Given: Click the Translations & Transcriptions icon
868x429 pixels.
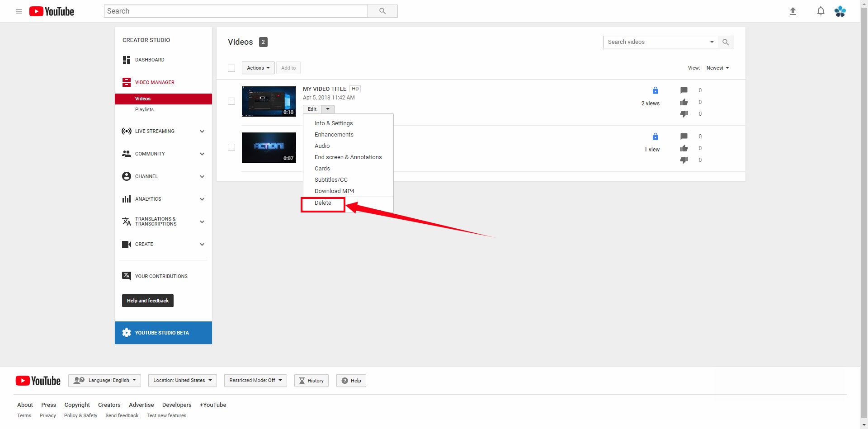Looking at the screenshot, I should point(127,222).
